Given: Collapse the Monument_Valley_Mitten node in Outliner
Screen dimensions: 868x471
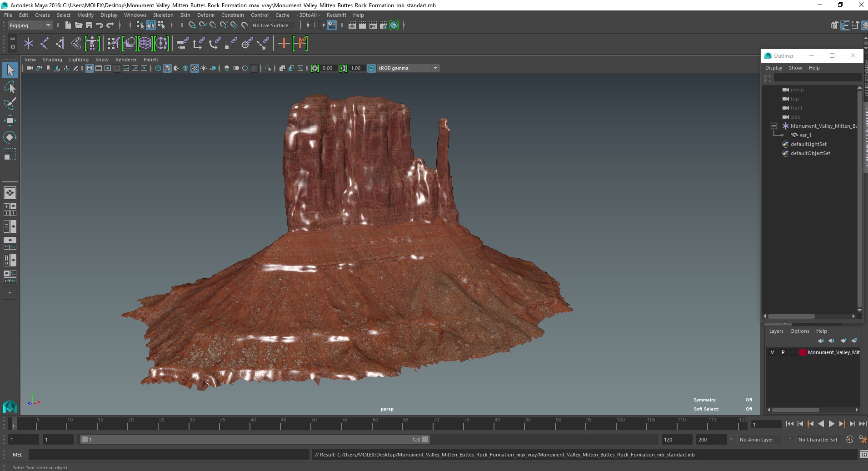Looking at the screenshot, I should tap(773, 126).
